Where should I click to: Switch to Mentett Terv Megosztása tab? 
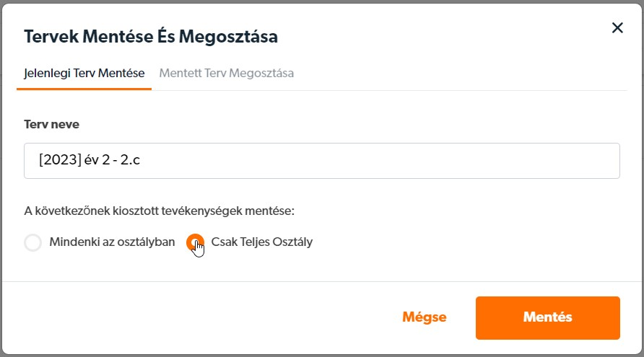pos(226,73)
